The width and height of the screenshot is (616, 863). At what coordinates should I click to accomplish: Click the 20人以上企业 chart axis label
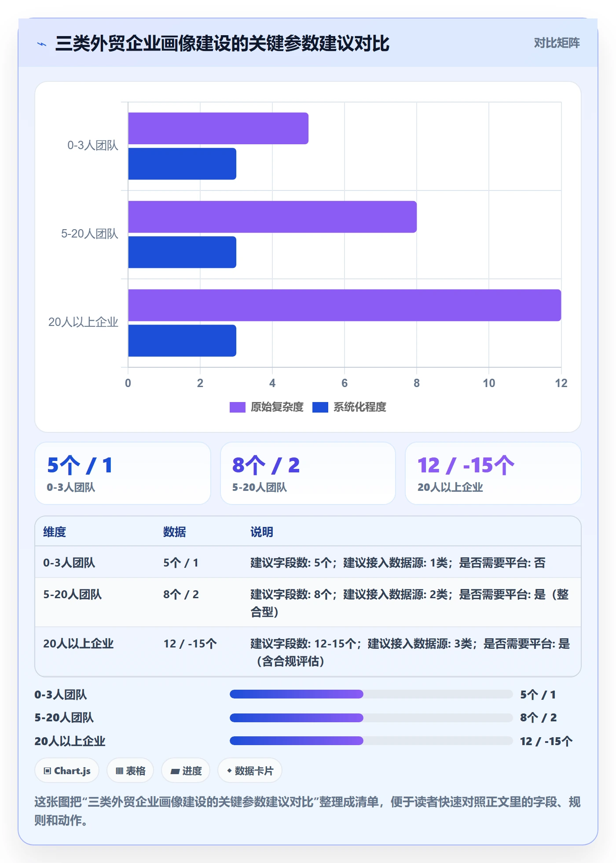click(83, 322)
